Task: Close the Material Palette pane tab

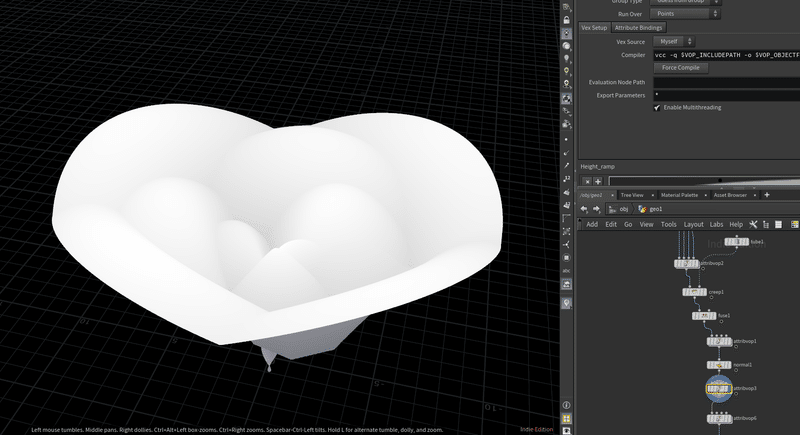Action: pyautogui.click(x=705, y=195)
